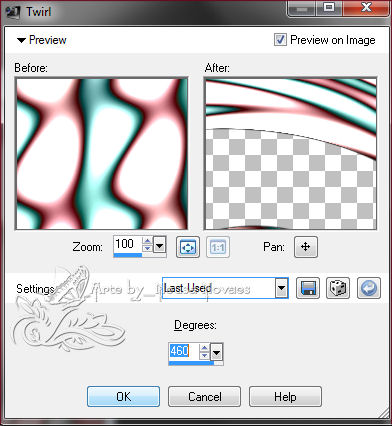Click the Save Preset floppy disk icon
This screenshot has height=426, width=392.
(x=308, y=288)
